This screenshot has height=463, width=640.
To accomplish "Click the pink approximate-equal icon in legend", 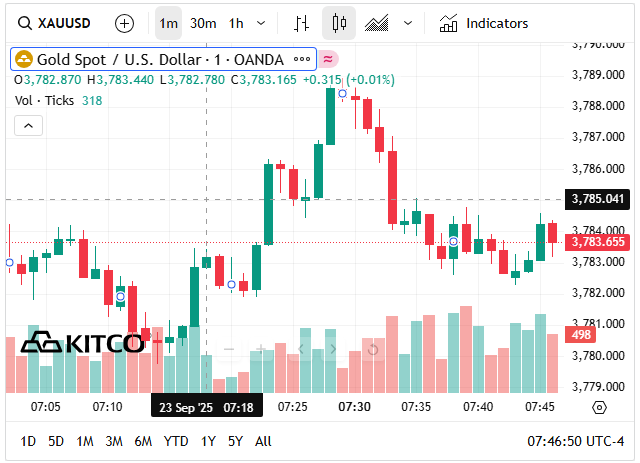I will (x=328, y=59).
